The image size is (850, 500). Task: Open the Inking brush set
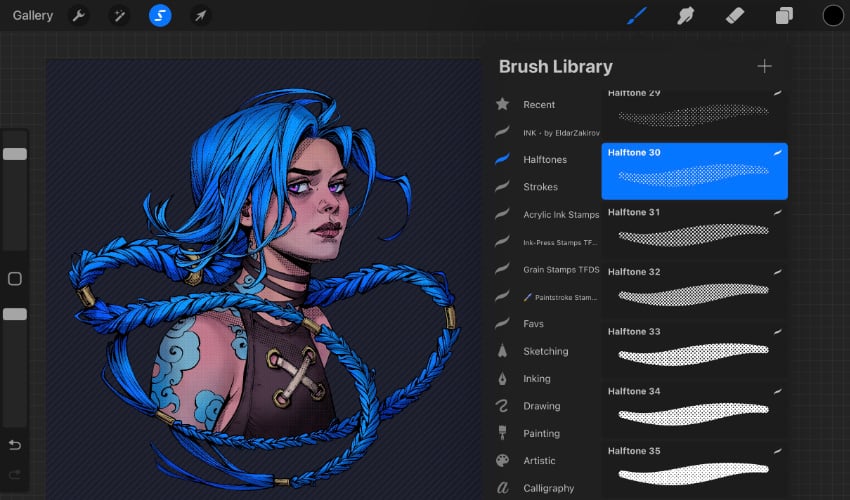pos(547,379)
